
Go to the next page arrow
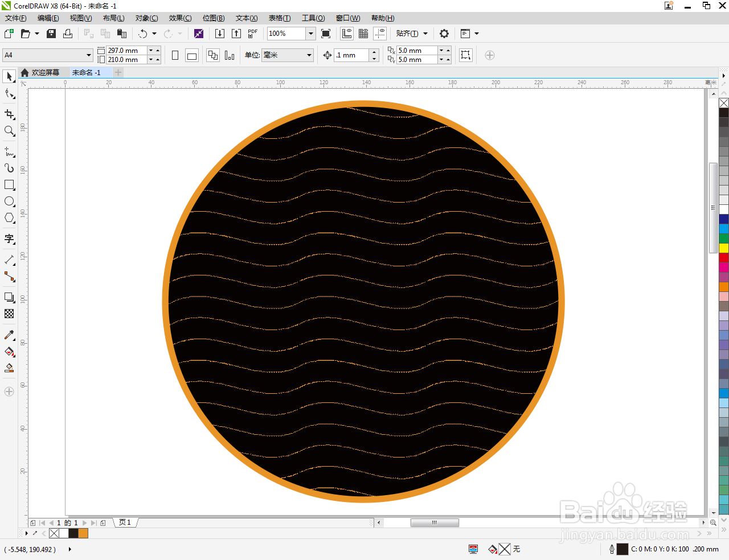pyautogui.click(x=85, y=522)
